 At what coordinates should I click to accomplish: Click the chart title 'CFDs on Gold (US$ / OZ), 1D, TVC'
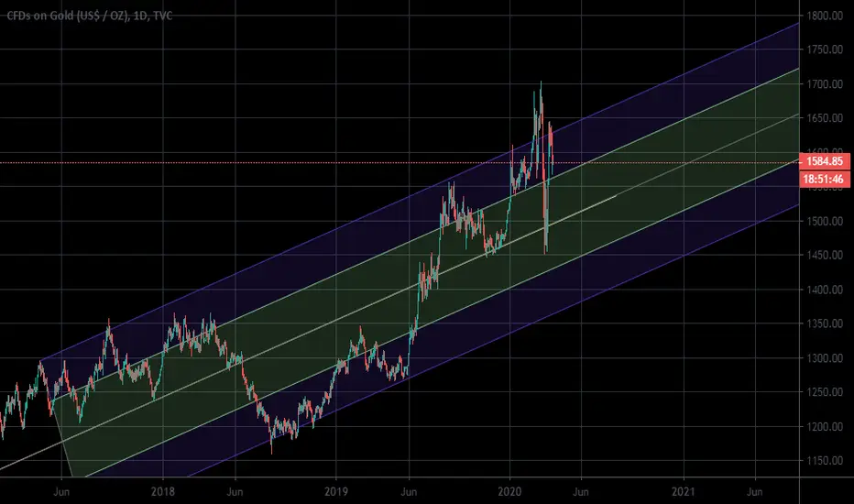click(x=89, y=16)
